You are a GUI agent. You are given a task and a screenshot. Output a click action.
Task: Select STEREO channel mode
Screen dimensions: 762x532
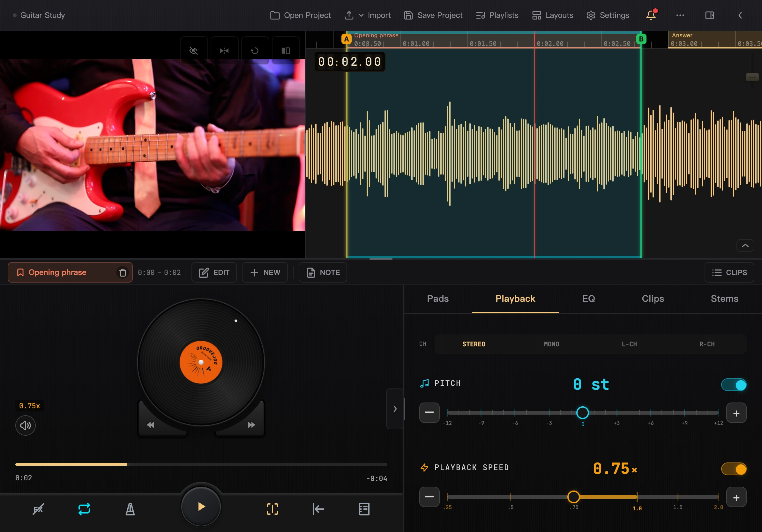click(474, 344)
